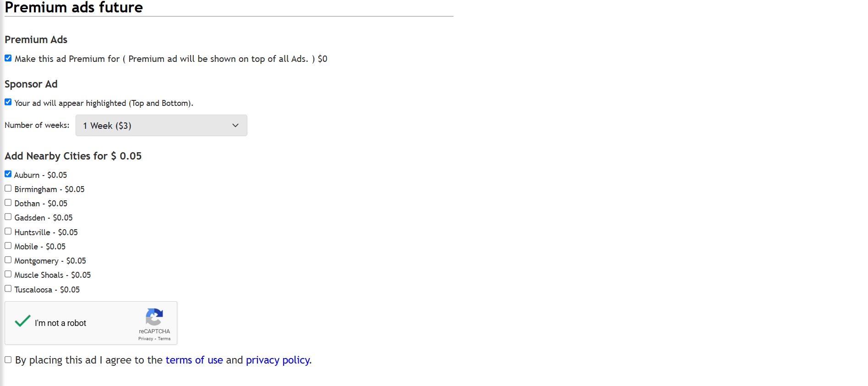
Task: Uncheck Make this ad Premium checkbox
Action: coord(8,58)
